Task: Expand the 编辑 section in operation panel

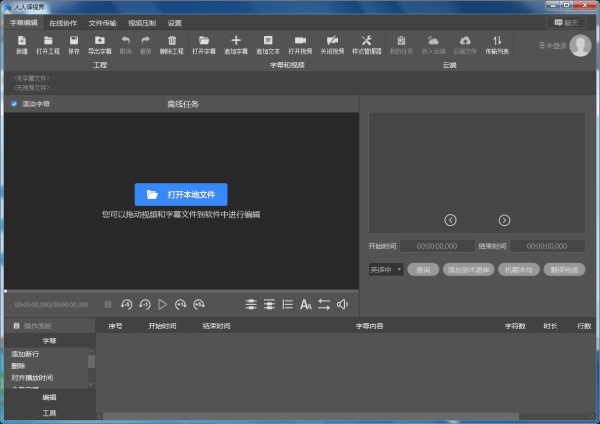Action: click(x=48, y=397)
